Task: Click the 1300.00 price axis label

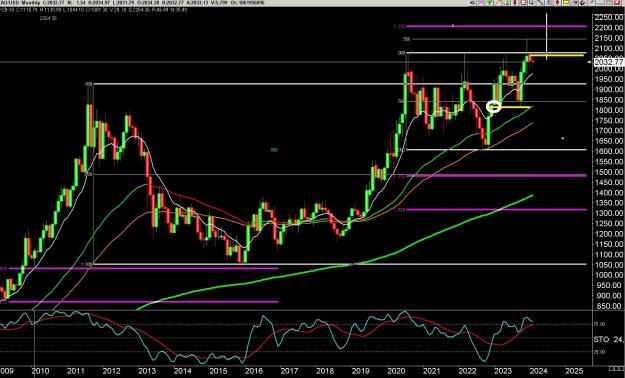Action: click(x=609, y=213)
